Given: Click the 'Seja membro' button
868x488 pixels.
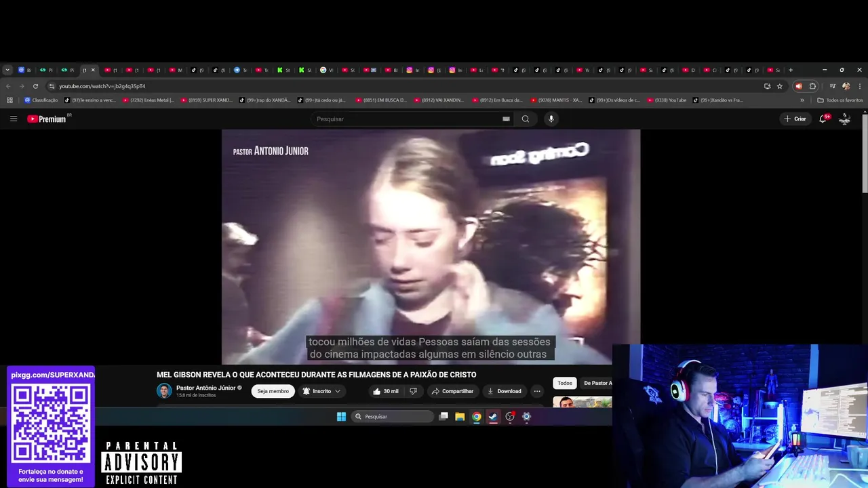Looking at the screenshot, I should (273, 391).
